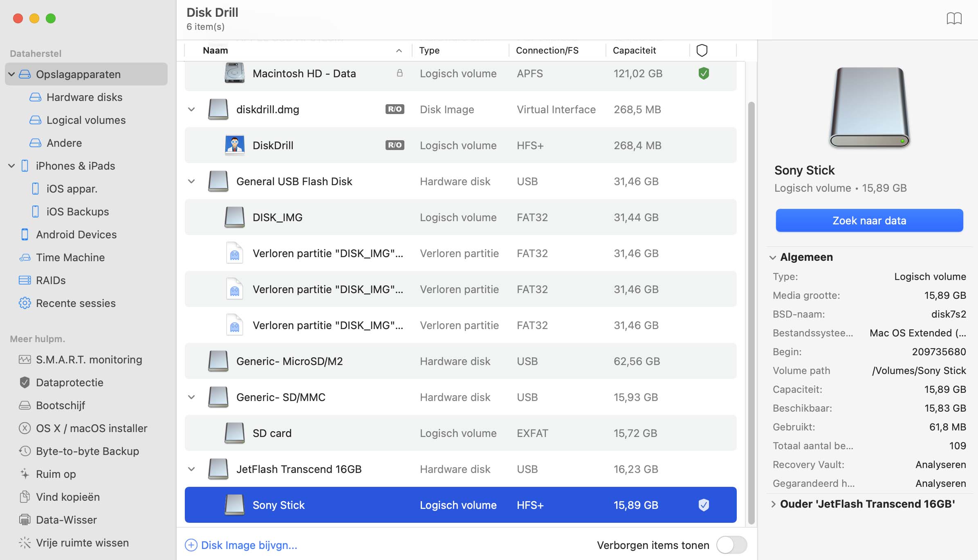Collapse the iPhones & iPads group
Image resolution: width=978 pixels, height=560 pixels.
coord(12,166)
